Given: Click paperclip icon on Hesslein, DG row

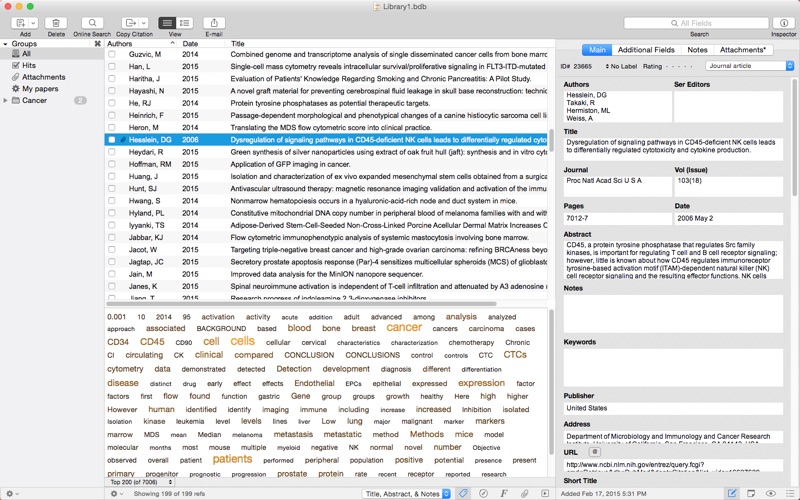Looking at the screenshot, I should click(122, 140).
